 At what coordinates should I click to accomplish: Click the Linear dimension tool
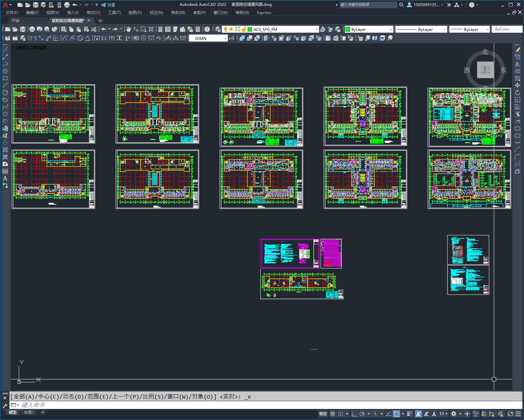[33, 38]
